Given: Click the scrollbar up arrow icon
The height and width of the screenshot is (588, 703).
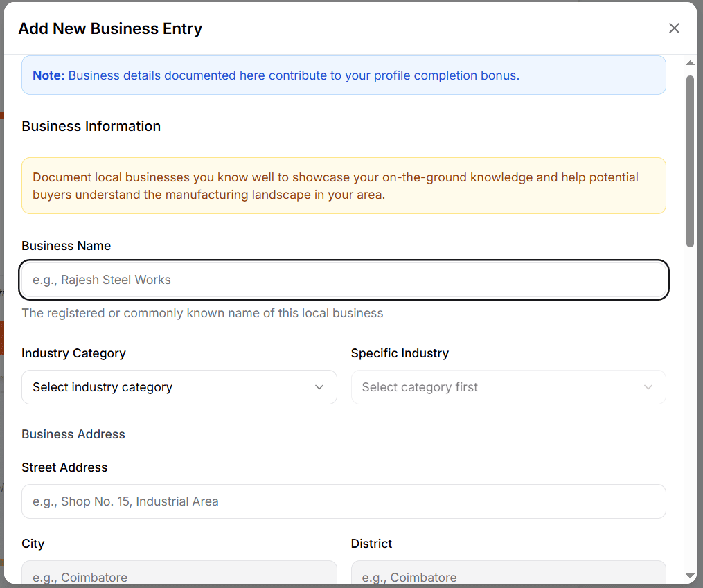Looking at the screenshot, I should pos(690,62).
